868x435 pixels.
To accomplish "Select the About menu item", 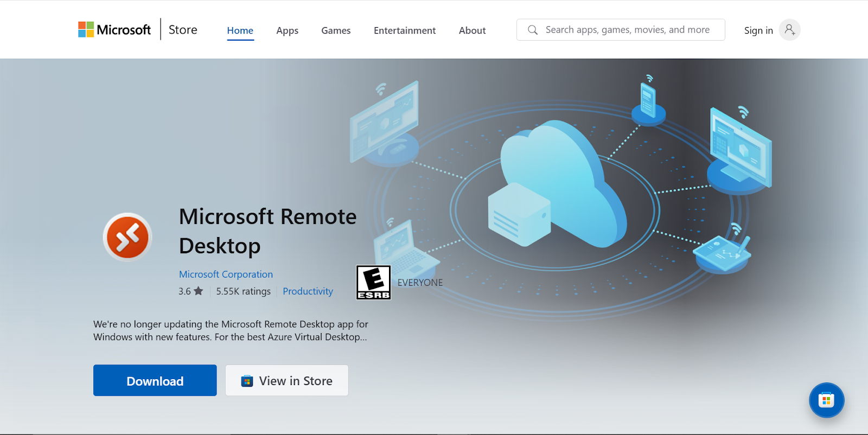I will (x=472, y=30).
